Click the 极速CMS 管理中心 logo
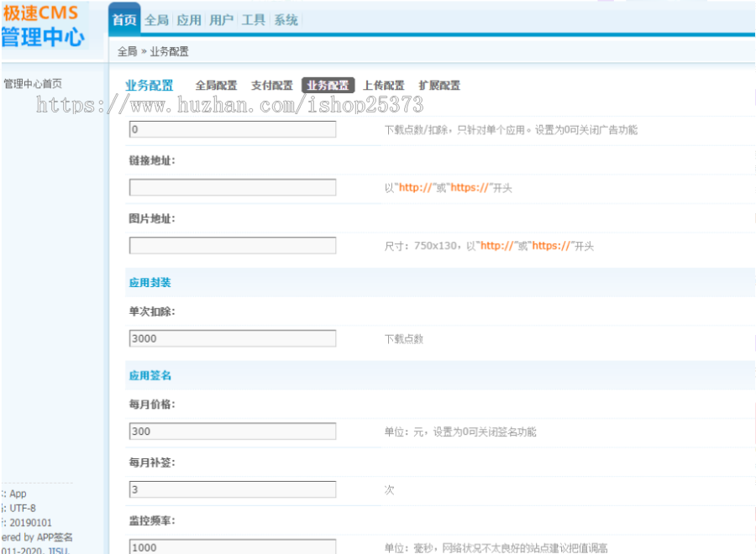 tap(44, 25)
